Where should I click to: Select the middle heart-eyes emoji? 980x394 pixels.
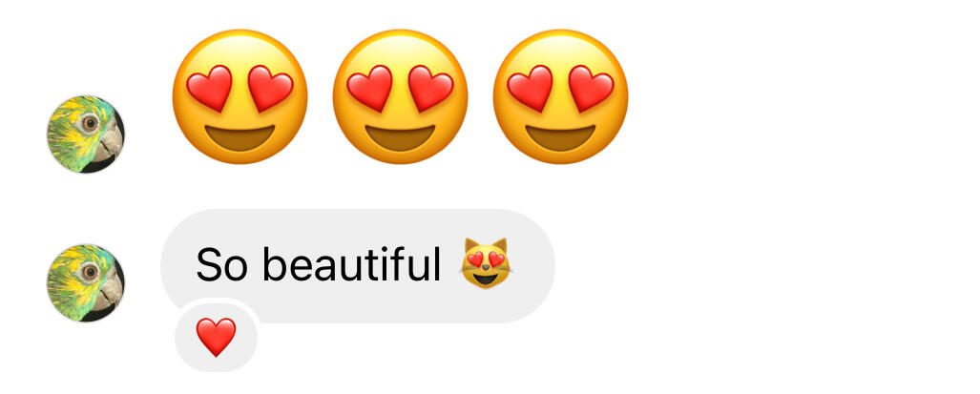point(400,96)
